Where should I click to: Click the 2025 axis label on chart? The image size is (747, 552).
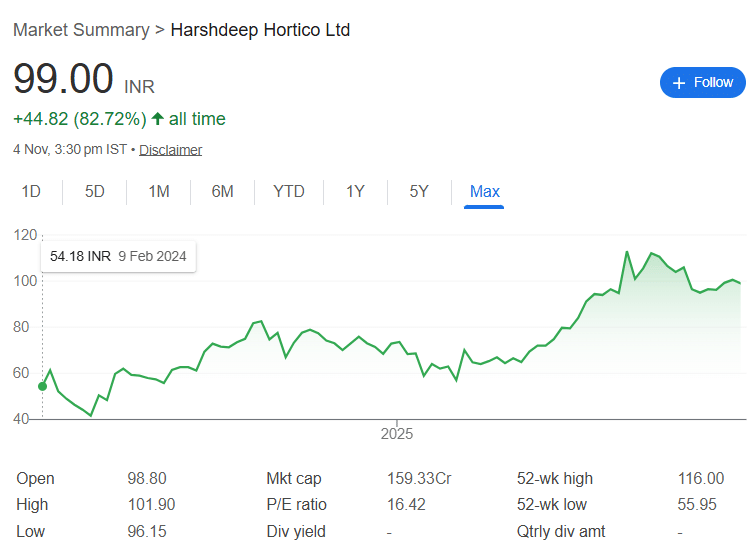point(397,435)
